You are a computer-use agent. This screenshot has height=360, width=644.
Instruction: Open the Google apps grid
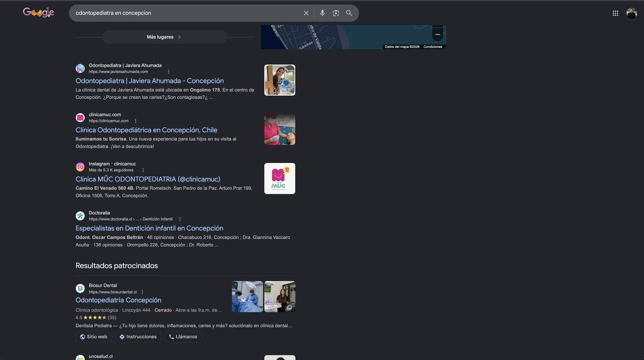click(615, 13)
